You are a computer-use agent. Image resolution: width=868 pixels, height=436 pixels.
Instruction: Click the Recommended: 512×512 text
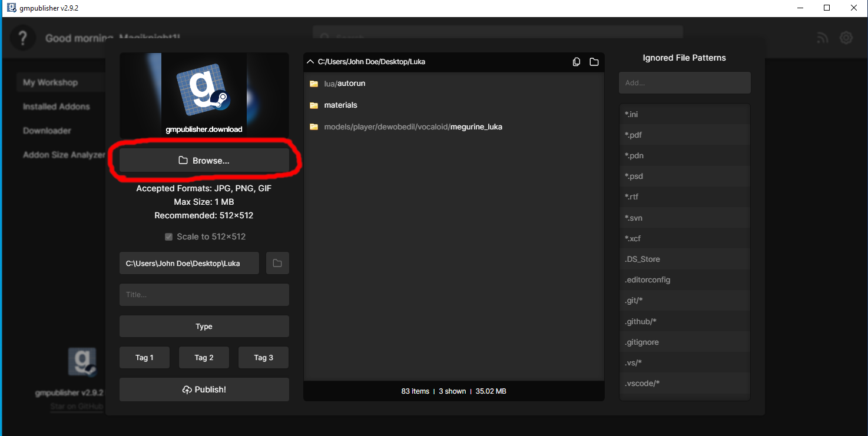pos(204,215)
